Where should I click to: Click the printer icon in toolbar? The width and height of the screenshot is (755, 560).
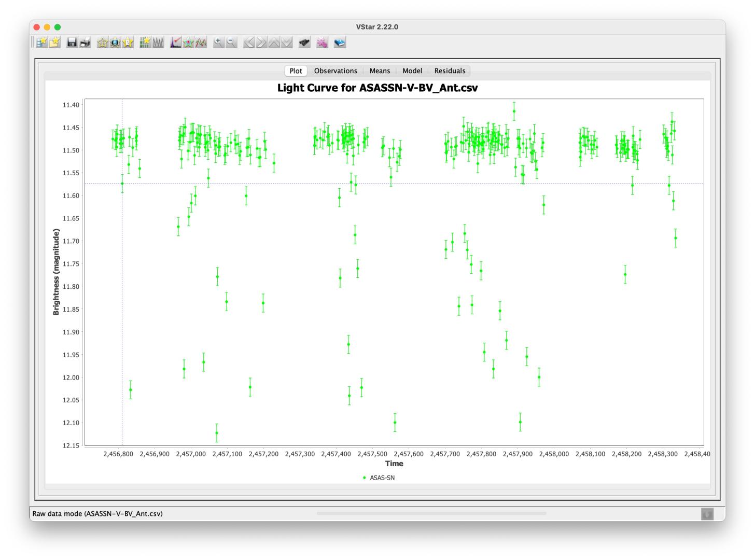tap(85, 43)
